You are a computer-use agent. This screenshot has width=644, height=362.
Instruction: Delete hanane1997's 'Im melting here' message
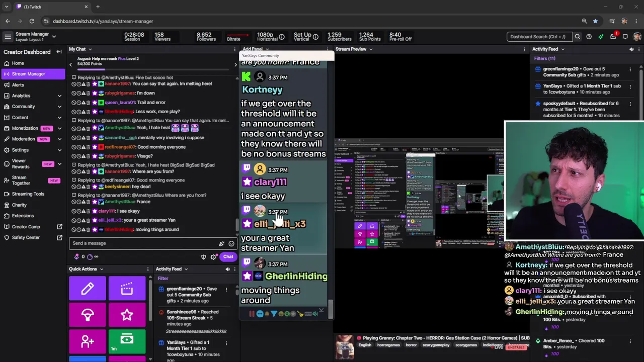pyautogui.click(x=88, y=84)
